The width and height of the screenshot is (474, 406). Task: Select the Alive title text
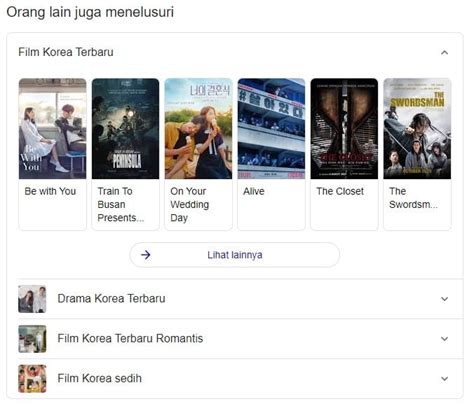(x=254, y=191)
